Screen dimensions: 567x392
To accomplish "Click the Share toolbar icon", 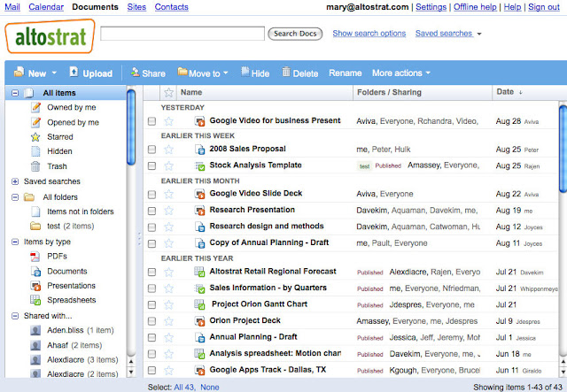I will click(135, 73).
